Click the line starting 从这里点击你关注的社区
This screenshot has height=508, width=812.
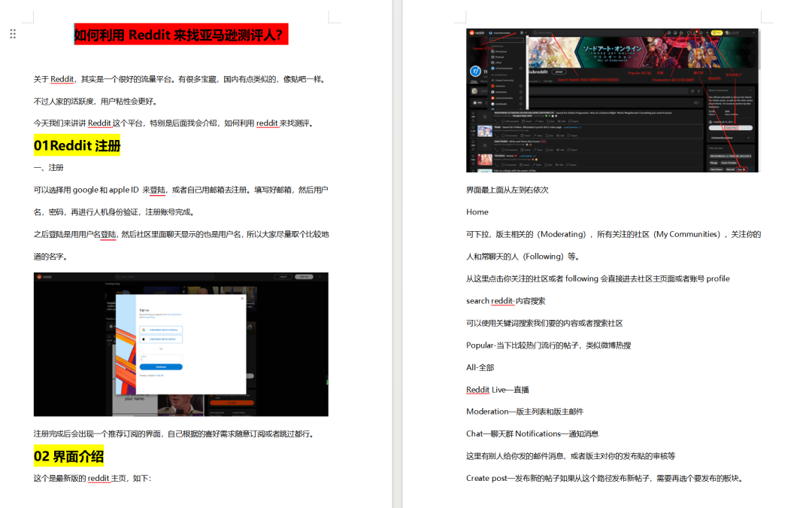point(598,279)
